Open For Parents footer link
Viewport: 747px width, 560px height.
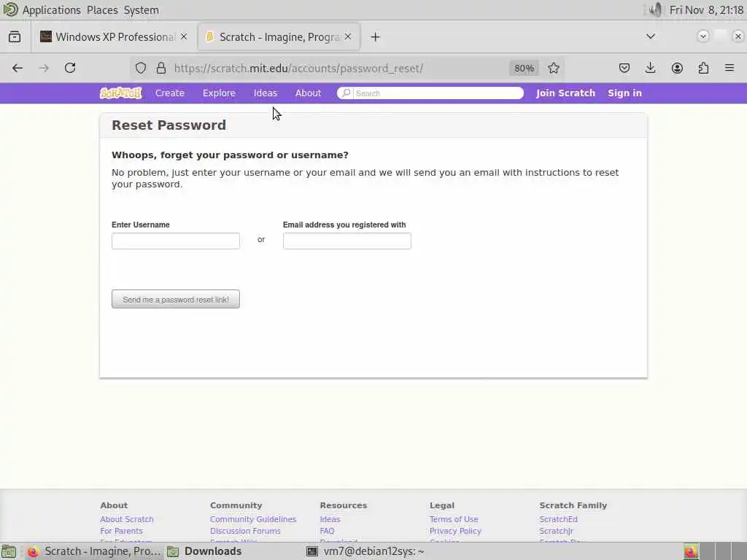[122, 531]
